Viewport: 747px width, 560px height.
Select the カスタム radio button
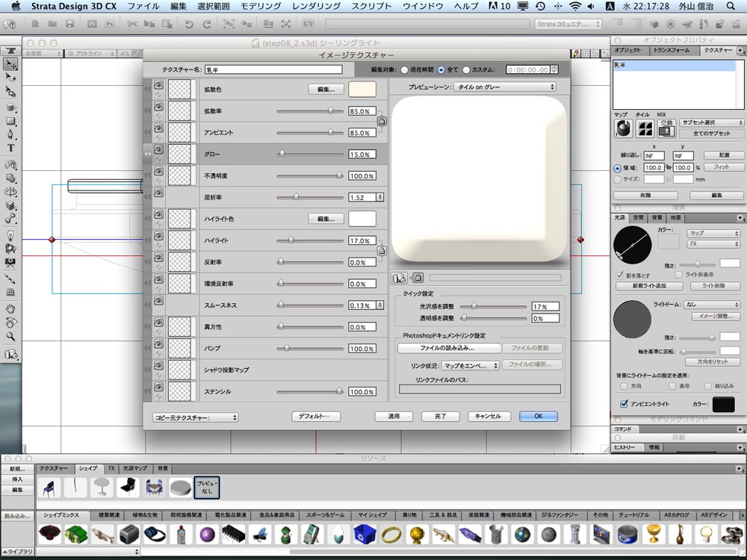[x=466, y=70]
